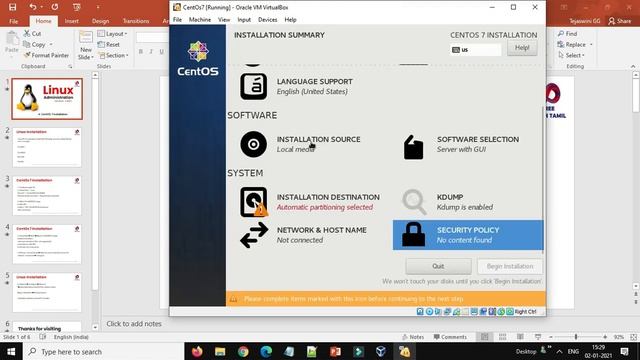Click Cut in the PowerPoint ribbon
This screenshot has height=360, width=640.
pyautogui.click(x=32, y=33)
